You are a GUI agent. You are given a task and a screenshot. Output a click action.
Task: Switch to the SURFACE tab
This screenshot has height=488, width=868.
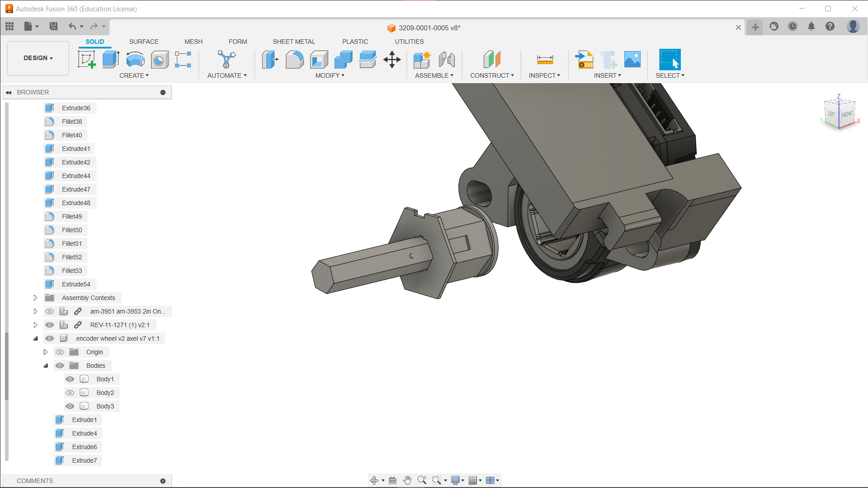click(x=144, y=42)
